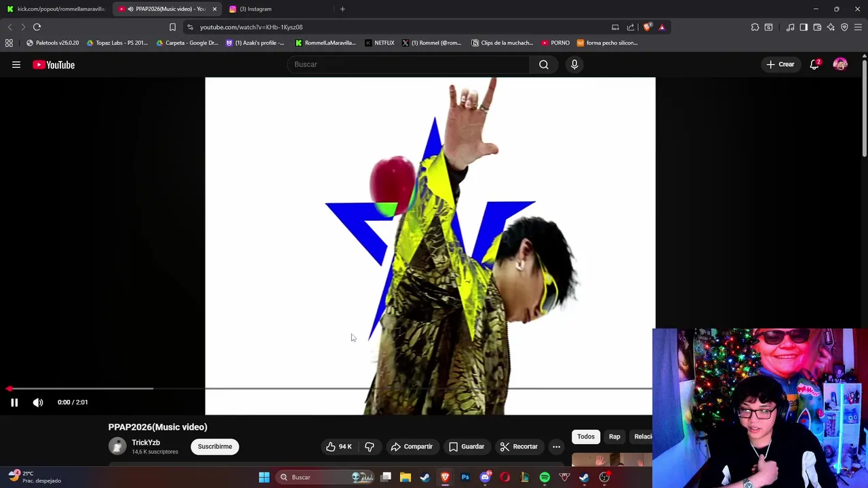The image size is (868, 488).
Task: Open a new browser tab
Action: (x=342, y=9)
